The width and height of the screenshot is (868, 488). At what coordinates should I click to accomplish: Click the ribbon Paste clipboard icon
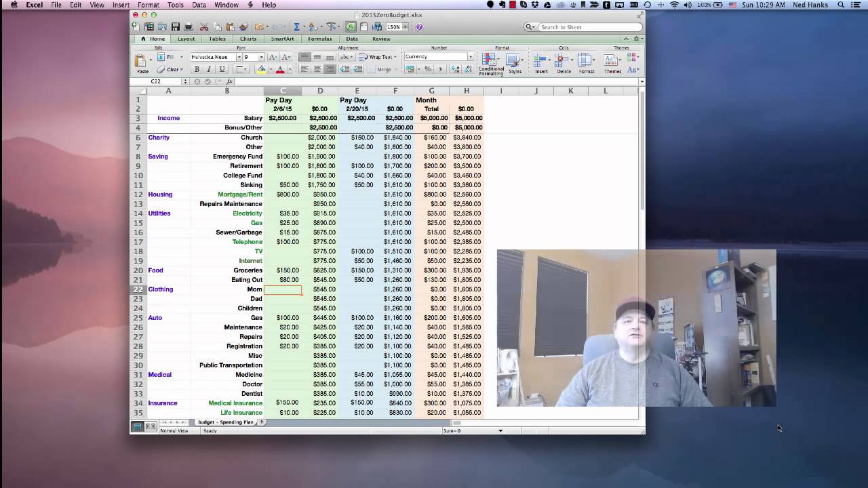point(142,62)
